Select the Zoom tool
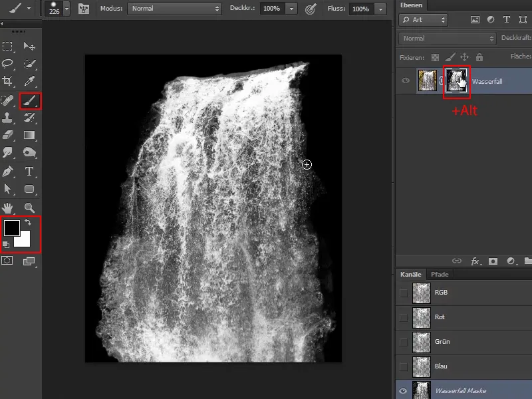 [29, 207]
